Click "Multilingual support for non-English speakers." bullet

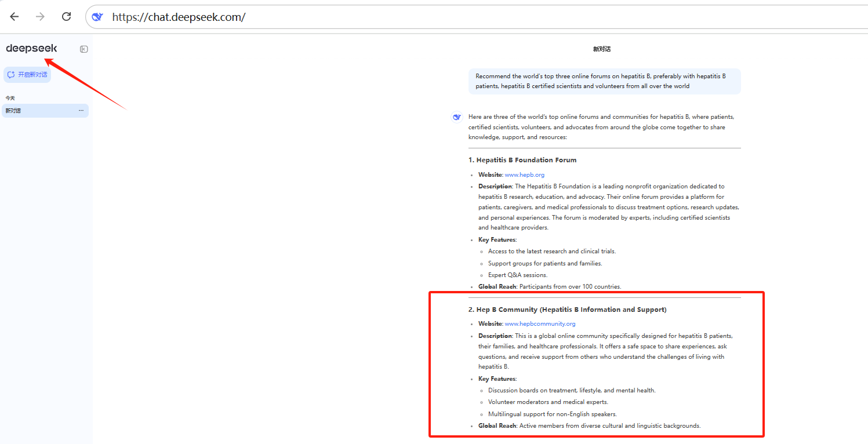tap(553, 414)
